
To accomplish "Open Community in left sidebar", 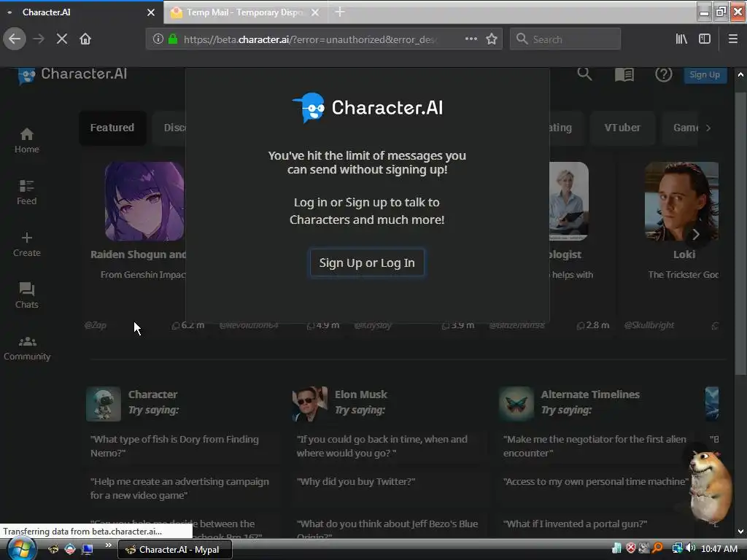I will (x=27, y=348).
